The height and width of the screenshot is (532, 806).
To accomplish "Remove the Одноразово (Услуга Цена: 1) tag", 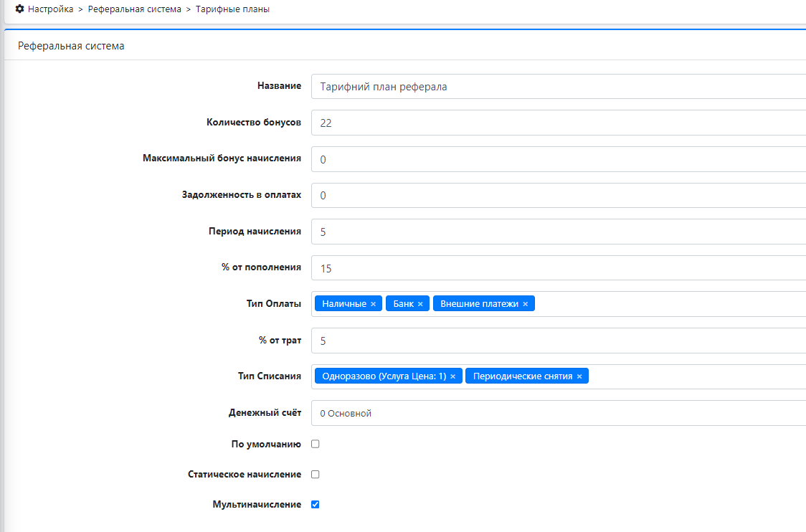I will [452, 376].
